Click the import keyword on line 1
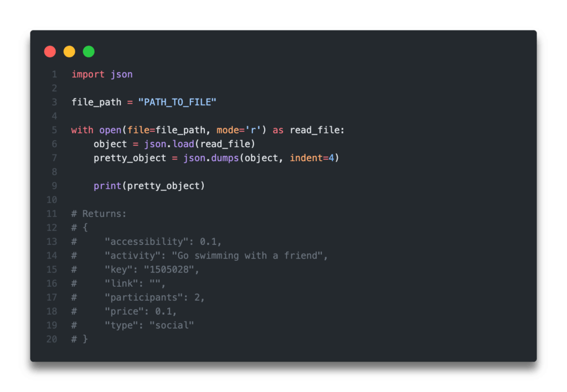The height and width of the screenshot is (392, 567). point(88,75)
